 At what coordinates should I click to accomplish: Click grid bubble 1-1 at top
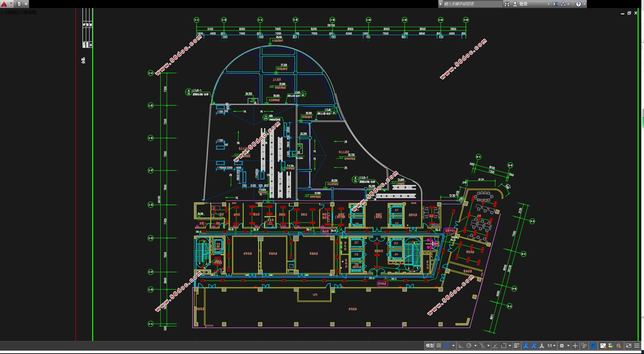click(x=196, y=20)
